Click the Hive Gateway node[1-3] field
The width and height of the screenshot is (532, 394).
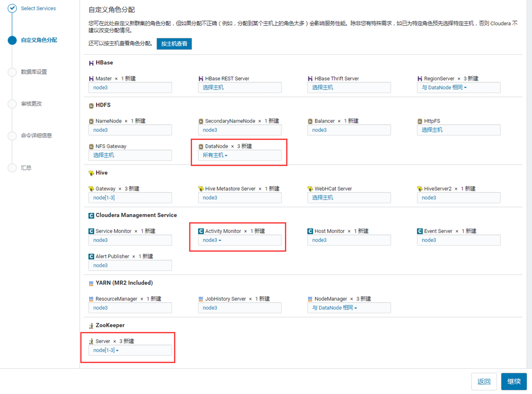(130, 198)
